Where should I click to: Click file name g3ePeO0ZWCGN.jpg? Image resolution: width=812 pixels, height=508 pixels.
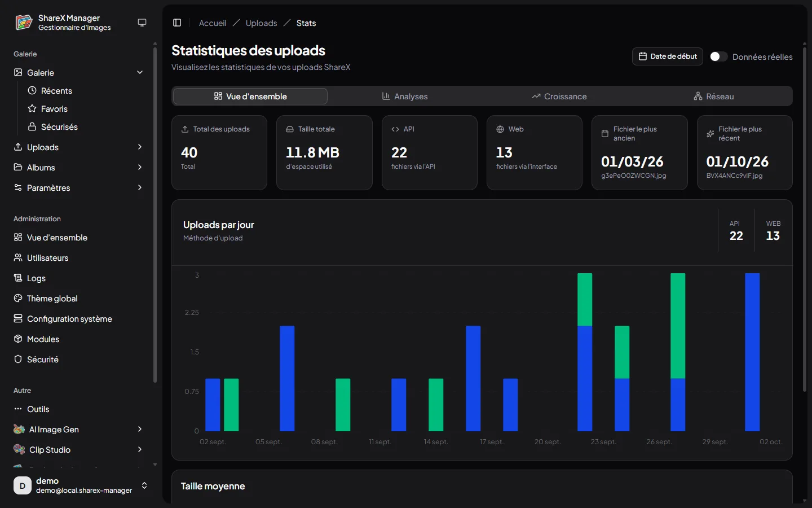tap(634, 176)
